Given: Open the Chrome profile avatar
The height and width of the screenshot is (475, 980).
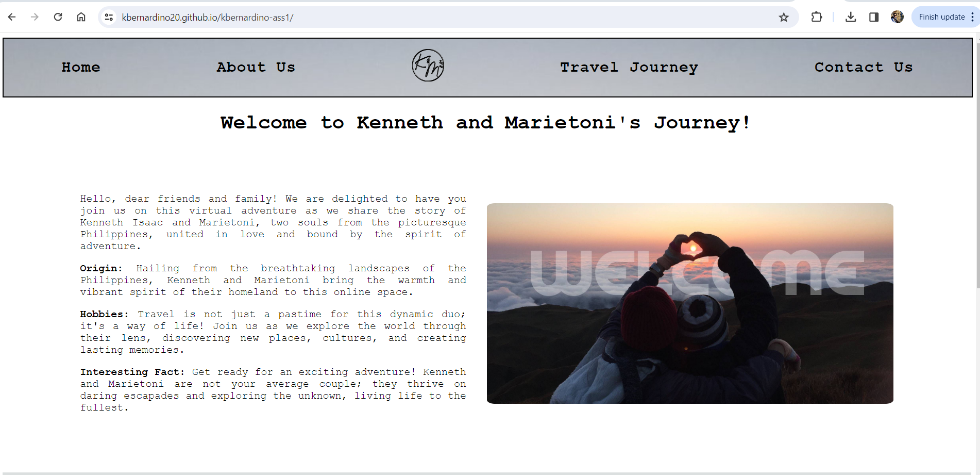Looking at the screenshot, I should coord(897,17).
